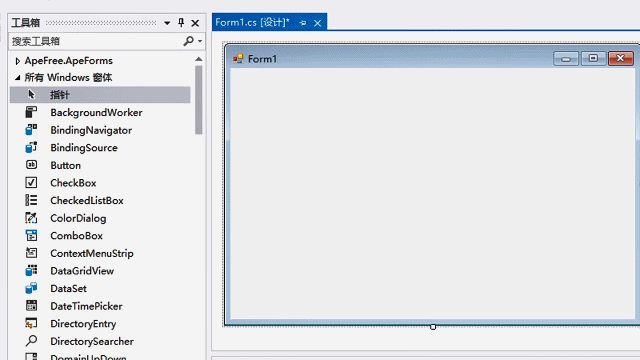Image resolution: width=640 pixels, height=360 pixels.
Task: Select the DirectoryEntry text label
Action: tap(83, 324)
